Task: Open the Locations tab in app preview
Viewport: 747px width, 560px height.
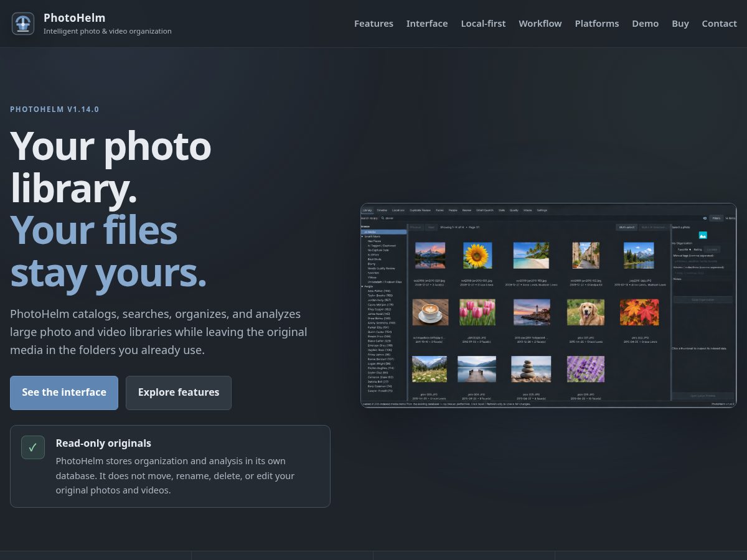Action: click(x=398, y=210)
